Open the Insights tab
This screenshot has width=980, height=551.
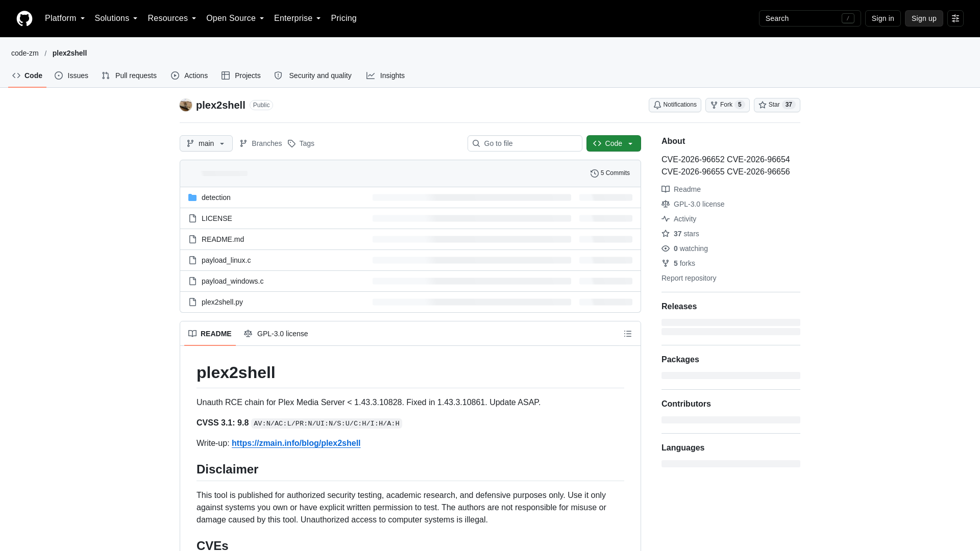[385, 76]
